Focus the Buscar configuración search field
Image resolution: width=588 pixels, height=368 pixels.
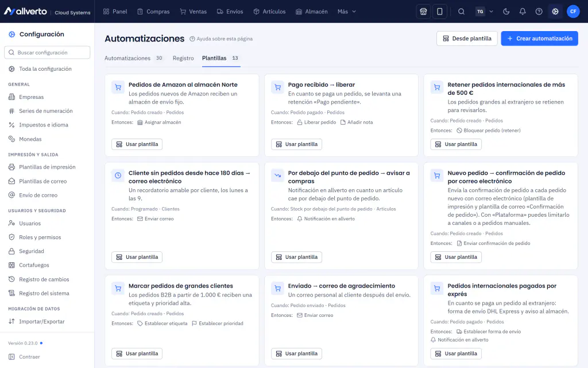tap(47, 52)
